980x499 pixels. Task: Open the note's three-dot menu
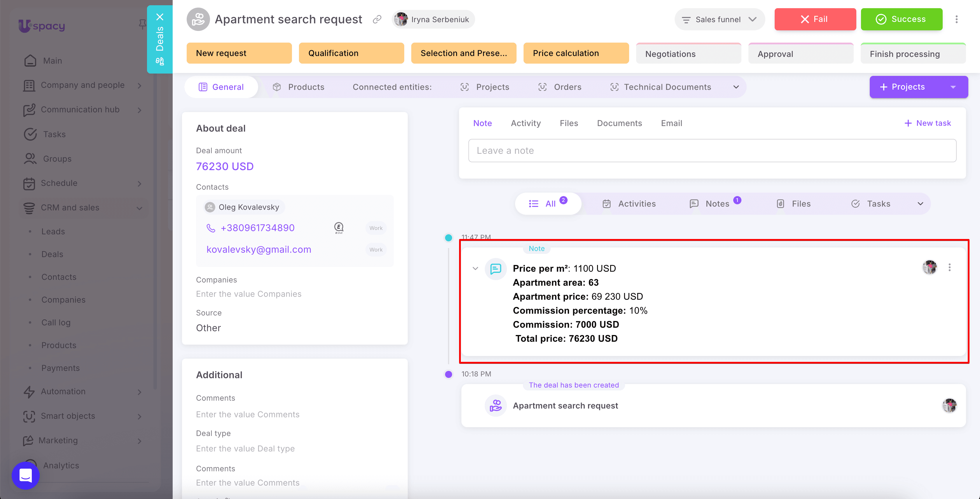(950, 268)
